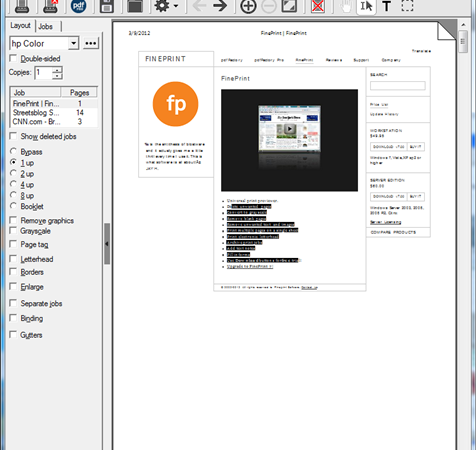The width and height of the screenshot is (476, 450).
Task: Check the Grayscale option
Action: [13, 231]
